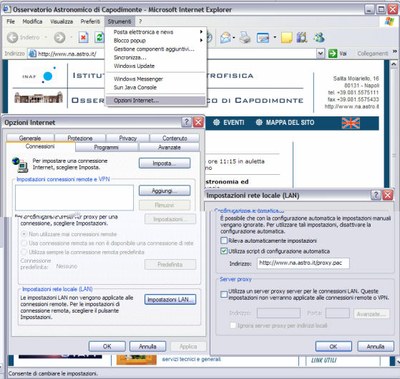Image resolution: width=400 pixels, height=379 pixels.
Task: Choose Gestione componenti aggiuntivi entry
Action: pyautogui.click(x=156, y=49)
